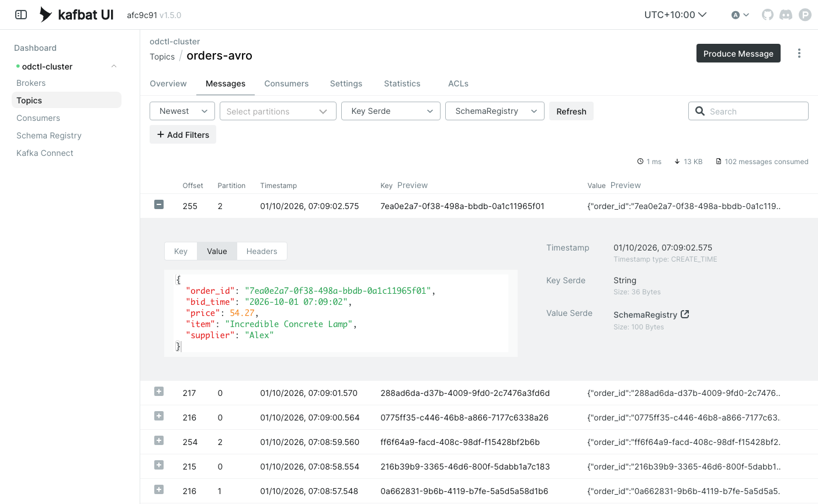Click the magnifier icon in Search field
818x504 pixels.
(700, 111)
